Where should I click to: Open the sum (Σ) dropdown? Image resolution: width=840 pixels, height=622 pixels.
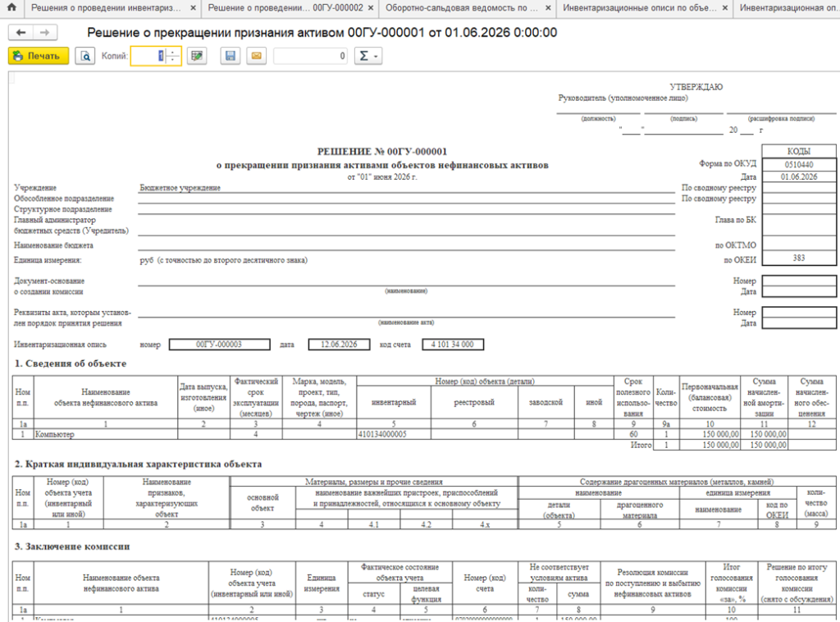[368, 56]
